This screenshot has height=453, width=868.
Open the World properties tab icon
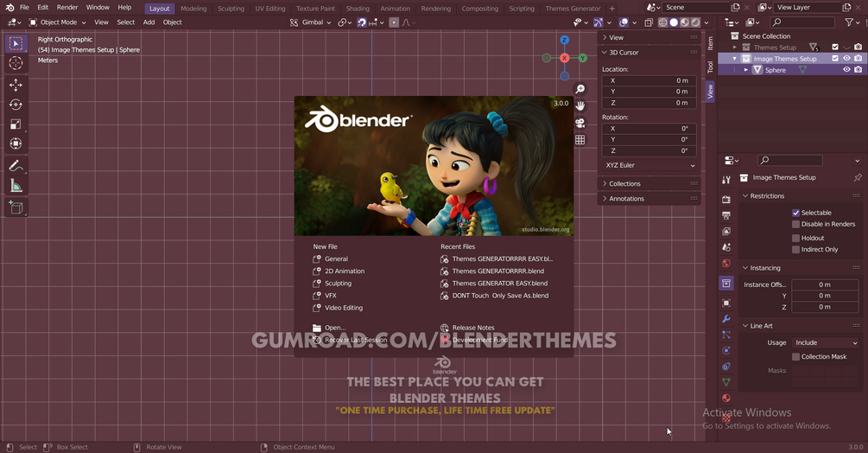[x=726, y=264]
